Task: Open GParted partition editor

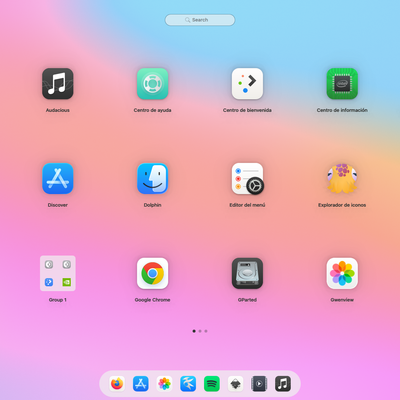Action: click(x=247, y=273)
